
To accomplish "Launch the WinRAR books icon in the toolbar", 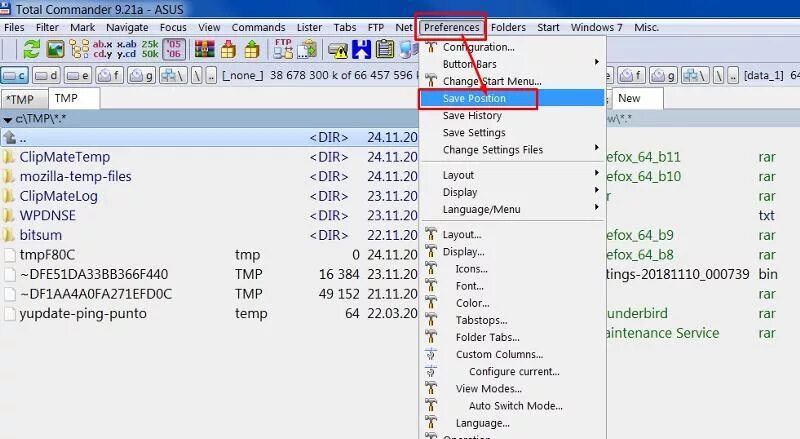I will tap(205, 50).
